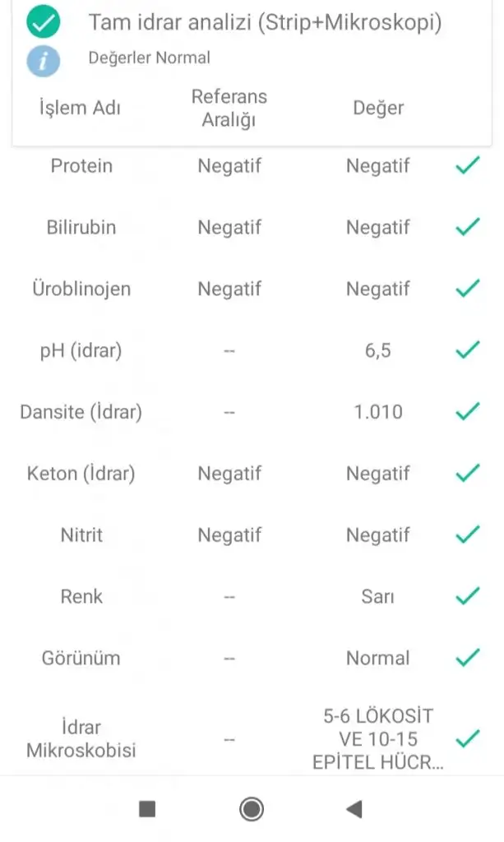Tap the Bilirubin row checkmark
Screen dimensions: 504x842
pyautogui.click(x=467, y=228)
